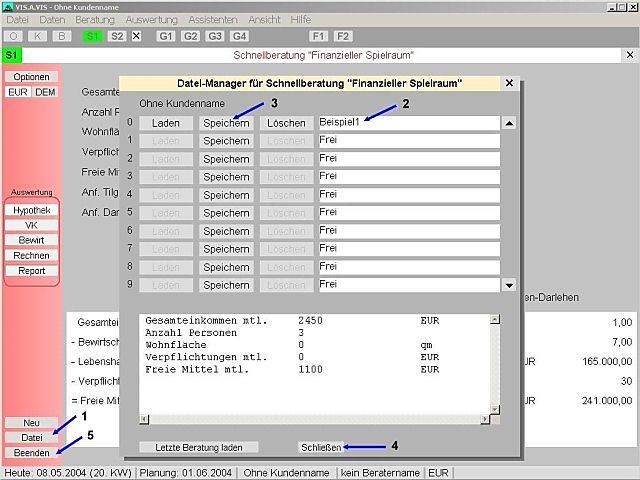
Task: Click the B toolbar button
Action: coord(62,36)
